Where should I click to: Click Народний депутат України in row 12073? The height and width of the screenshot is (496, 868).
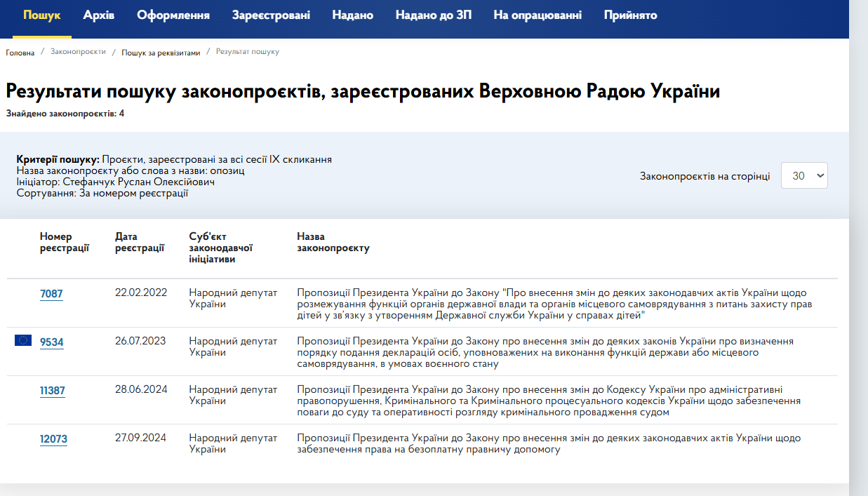(234, 443)
